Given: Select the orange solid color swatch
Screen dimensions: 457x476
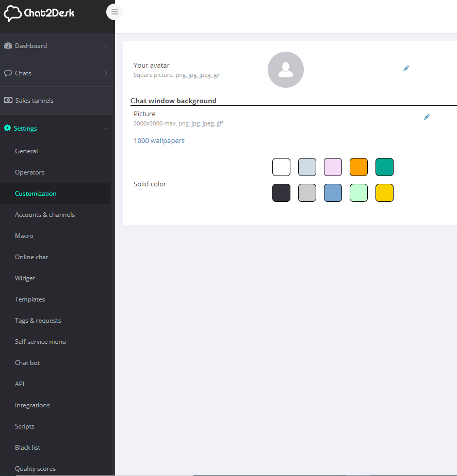Looking at the screenshot, I should (358, 167).
